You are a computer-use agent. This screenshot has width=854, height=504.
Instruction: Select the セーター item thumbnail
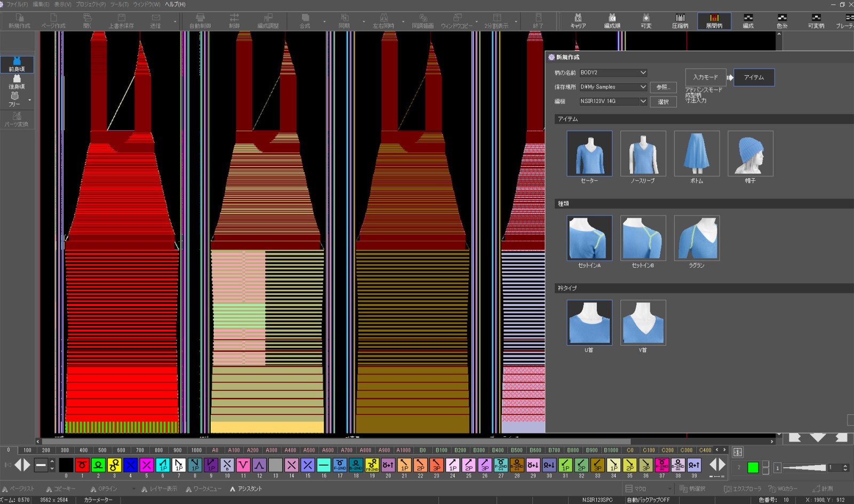(x=589, y=154)
